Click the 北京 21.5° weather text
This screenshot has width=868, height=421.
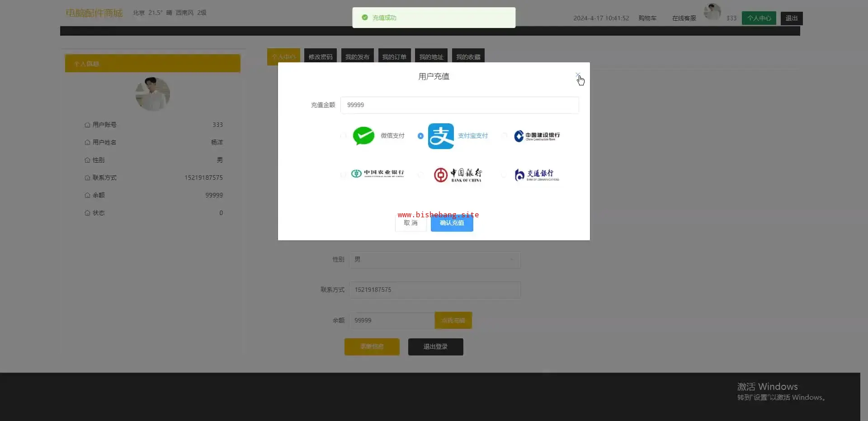click(170, 13)
